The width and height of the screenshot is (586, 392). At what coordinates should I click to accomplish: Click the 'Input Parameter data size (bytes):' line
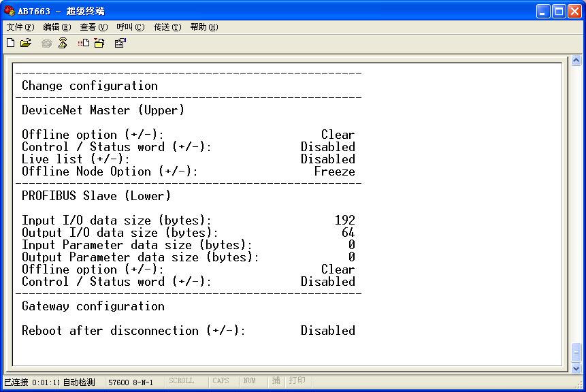click(x=137, y=245)
